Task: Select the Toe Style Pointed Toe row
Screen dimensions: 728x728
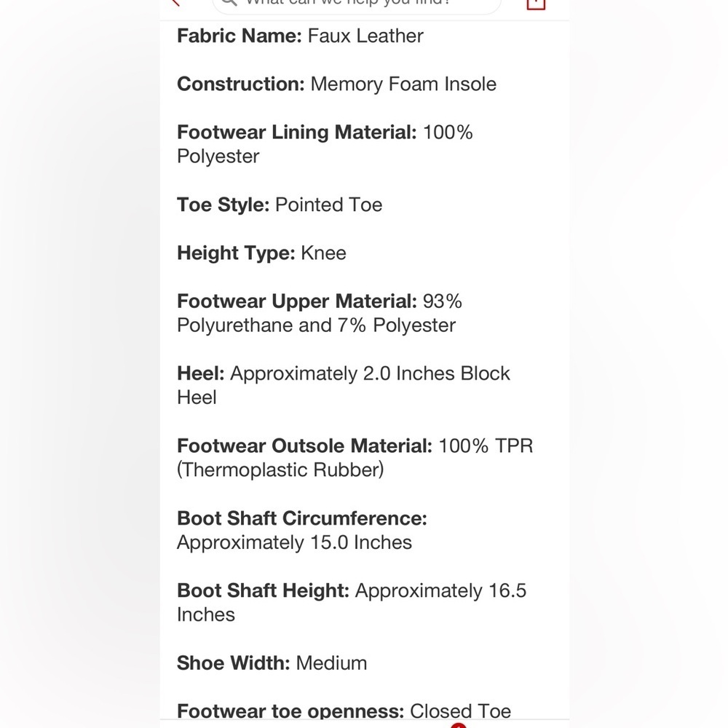Action: click(280, 205)
